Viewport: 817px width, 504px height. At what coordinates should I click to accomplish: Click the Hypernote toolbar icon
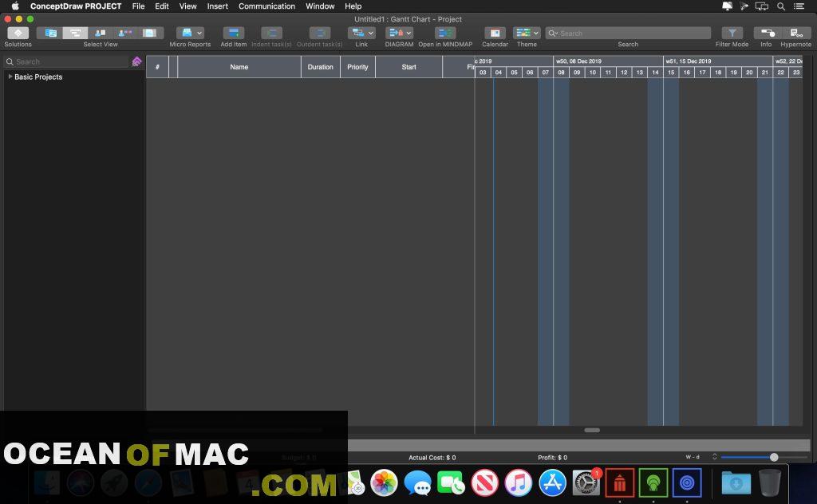click(x=796, y=33)
